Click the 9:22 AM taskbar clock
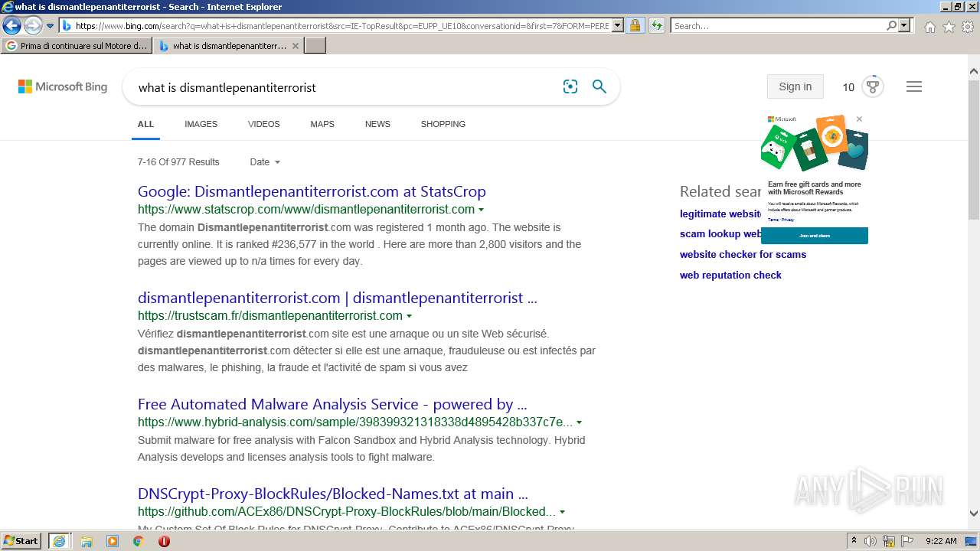 tap(941, 541)
